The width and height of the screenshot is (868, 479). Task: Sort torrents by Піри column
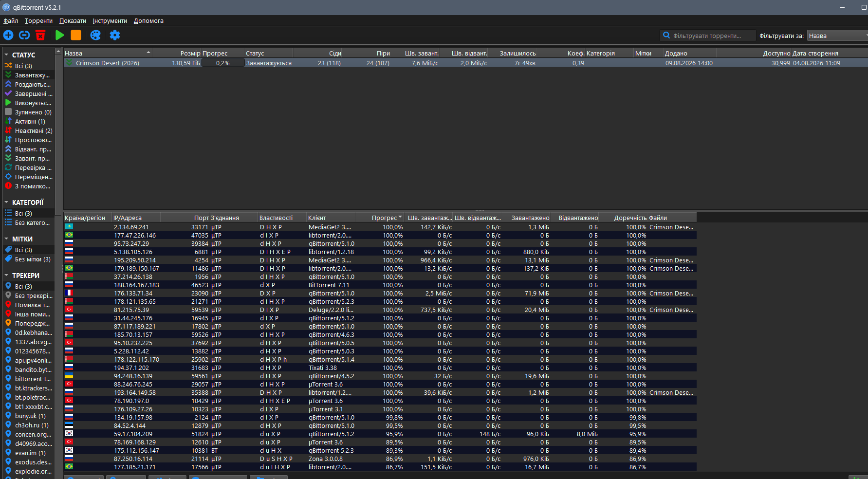coord(367,53)
